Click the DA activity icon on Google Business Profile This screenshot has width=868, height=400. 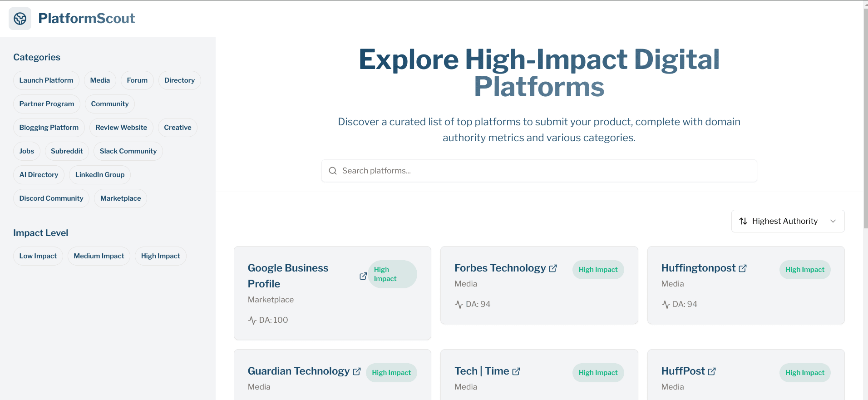[x=252, y=321]
